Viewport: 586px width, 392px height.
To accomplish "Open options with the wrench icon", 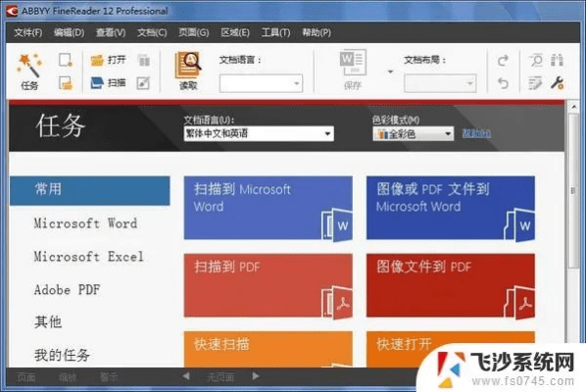I will tap(557, 83).
